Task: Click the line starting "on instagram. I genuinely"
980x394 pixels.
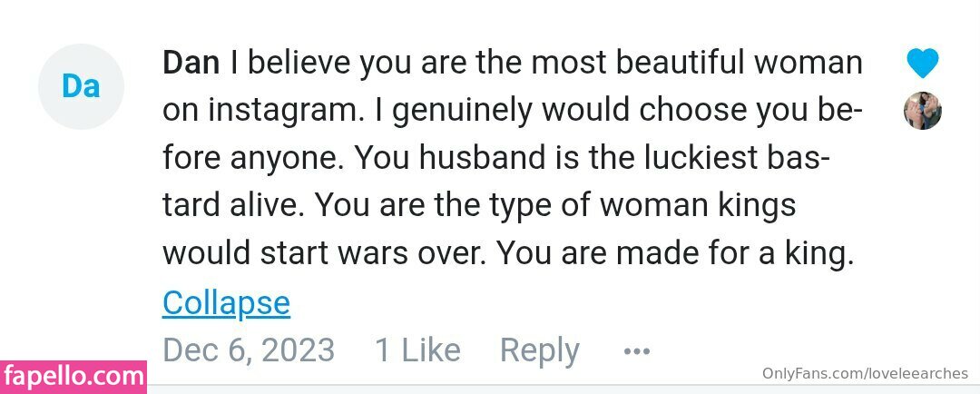Action: [513, 111]
